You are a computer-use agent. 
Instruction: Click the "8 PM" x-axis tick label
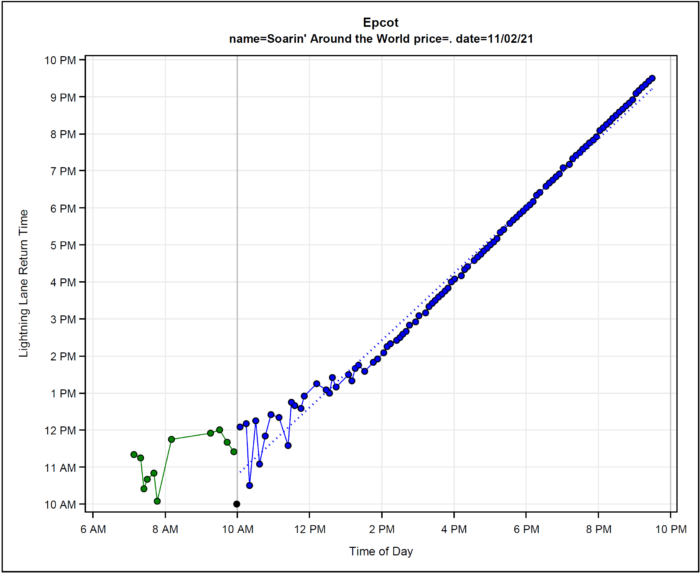click(x=598, y=528)
